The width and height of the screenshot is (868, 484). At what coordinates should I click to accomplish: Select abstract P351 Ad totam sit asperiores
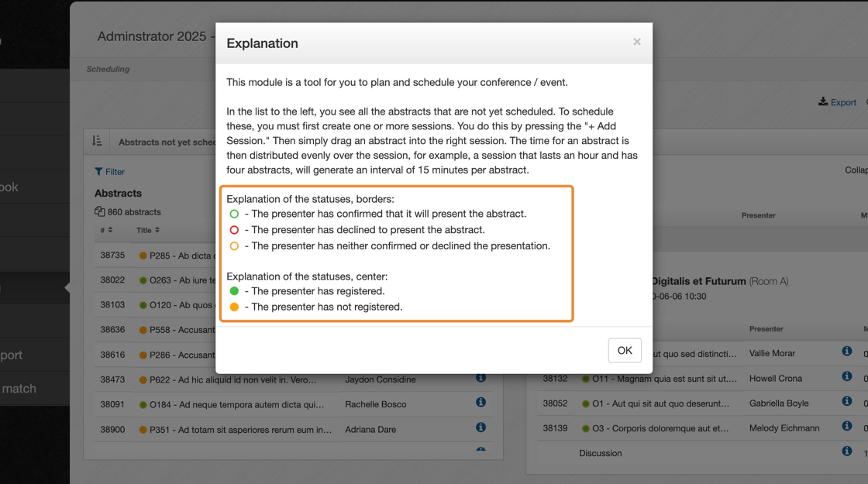(240, 429)
